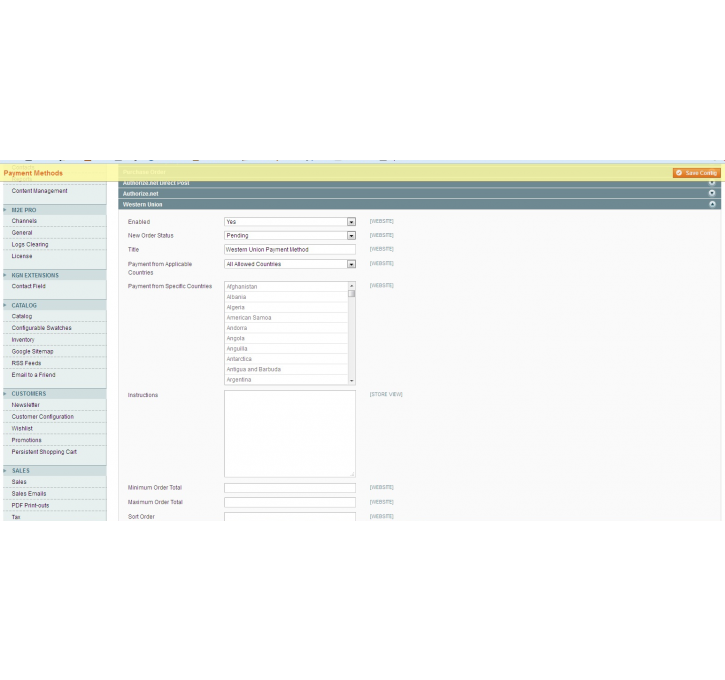This screenshot has height=680, width=725.
Task: Collapse the CATALOG sidebar group
Action: (x=55, y=306)
